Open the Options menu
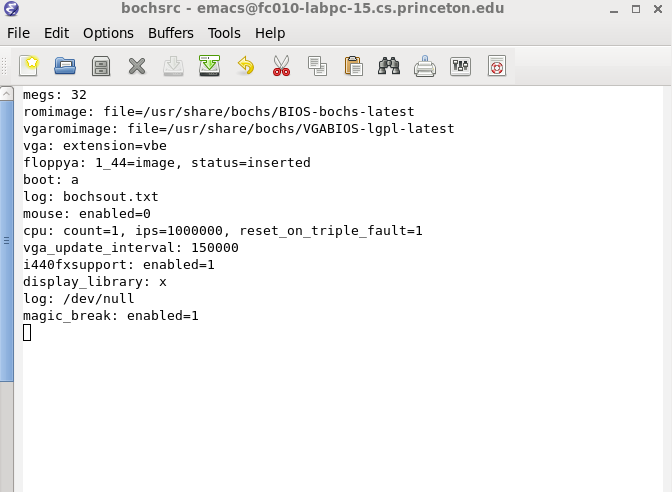The height and width of the screenshot is (492, 672). pos(108,33)
